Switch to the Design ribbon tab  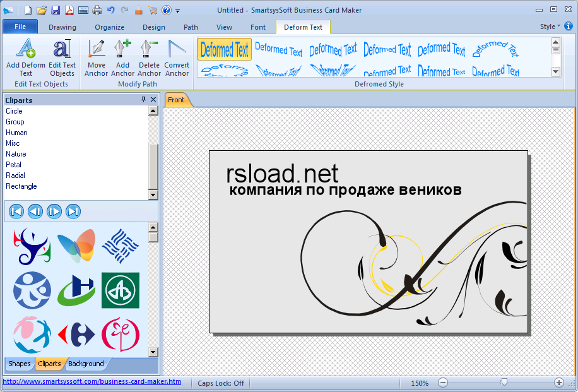point(153,27)
